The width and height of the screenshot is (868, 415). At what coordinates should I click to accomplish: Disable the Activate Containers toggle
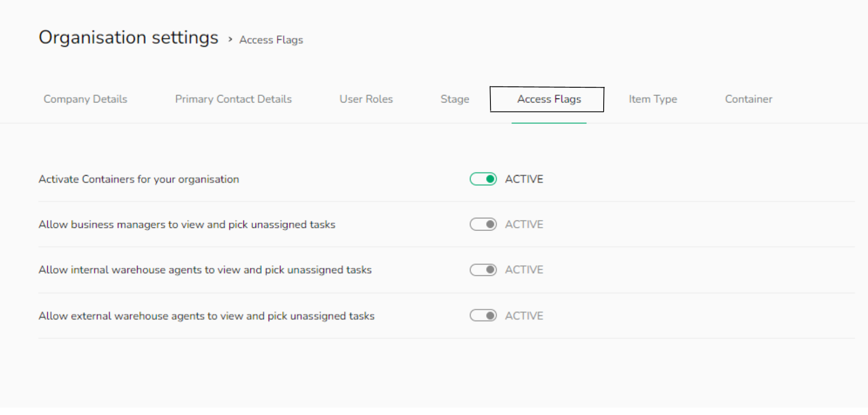[x=483, y=179]
